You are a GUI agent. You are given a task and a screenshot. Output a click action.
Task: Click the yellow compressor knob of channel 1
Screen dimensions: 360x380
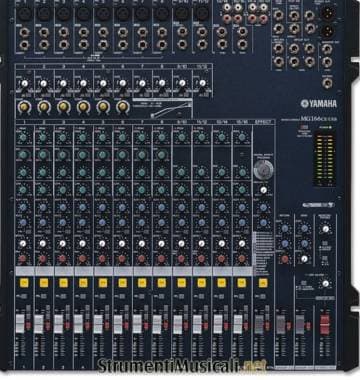coord(24,107)
